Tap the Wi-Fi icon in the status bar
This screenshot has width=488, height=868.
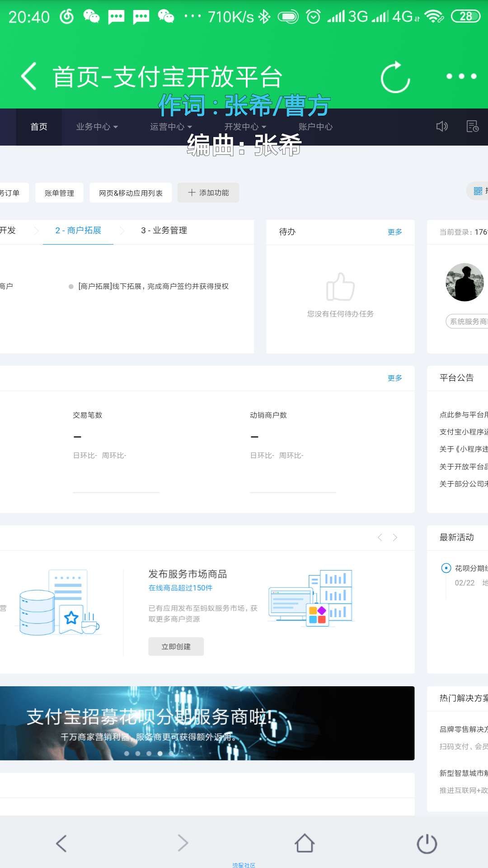435,17
